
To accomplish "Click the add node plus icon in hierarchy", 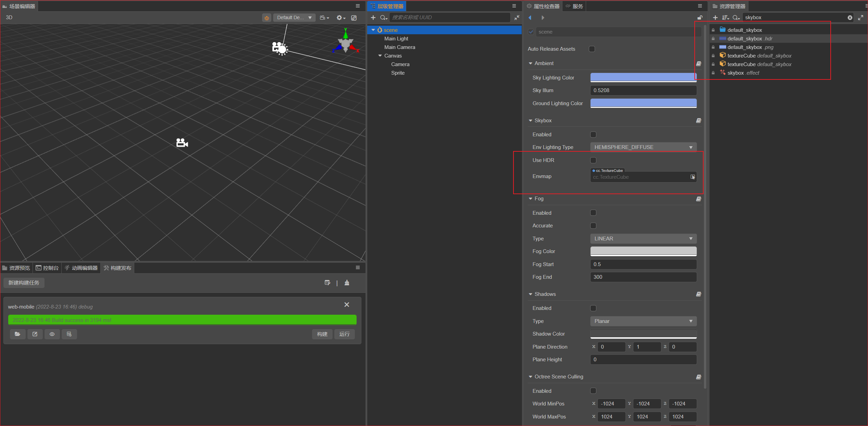I will [373, 17].
